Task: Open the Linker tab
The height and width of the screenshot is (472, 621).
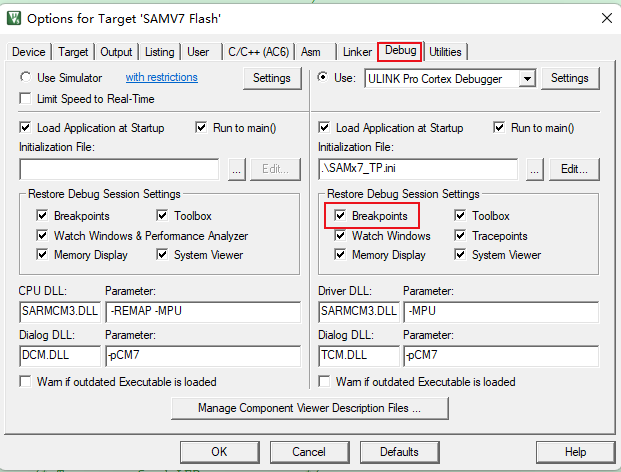Action: click(357, 52)
